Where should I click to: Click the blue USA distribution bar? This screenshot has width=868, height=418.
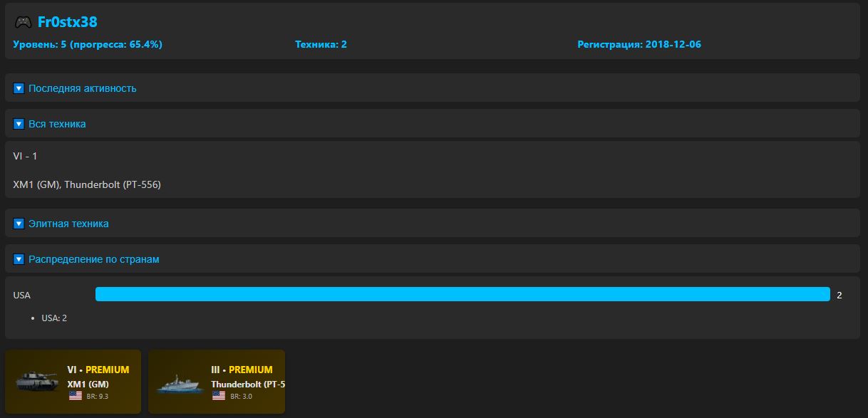pyautogui.click(x=462, y=294)
